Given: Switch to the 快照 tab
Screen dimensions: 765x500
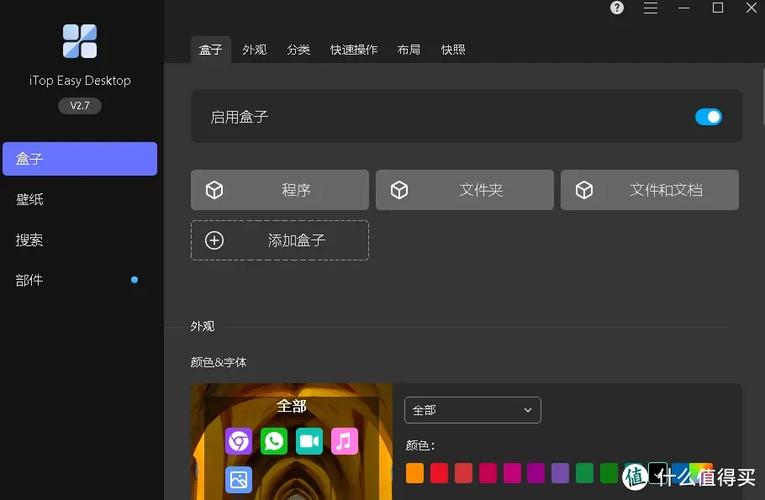Looking at the screenshot, I should click(x=453, y=50).
